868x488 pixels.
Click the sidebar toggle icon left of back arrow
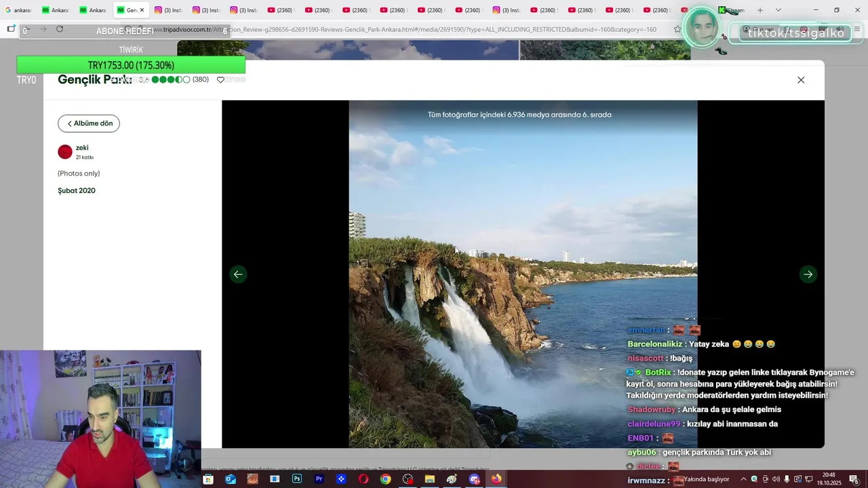[x=11, y=29]
